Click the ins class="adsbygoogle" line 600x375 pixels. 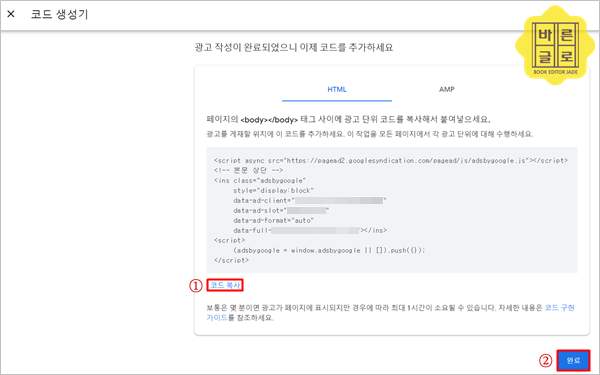[260, 180]
